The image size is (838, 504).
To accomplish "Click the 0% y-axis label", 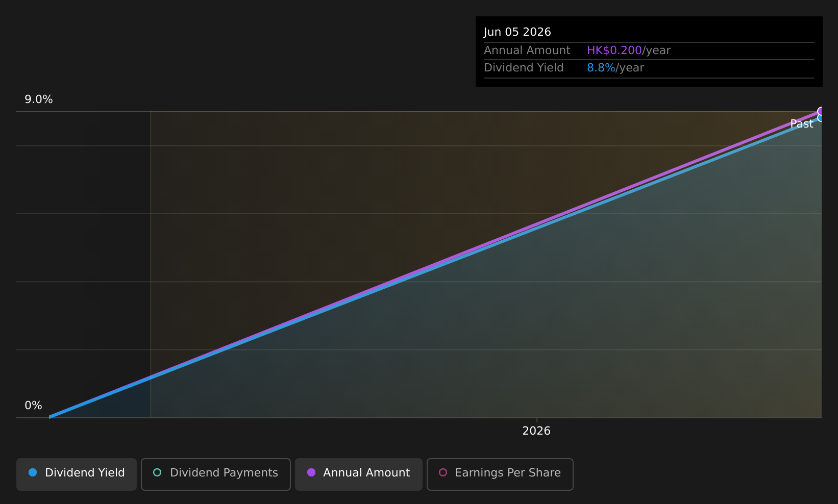I will 33,406.
